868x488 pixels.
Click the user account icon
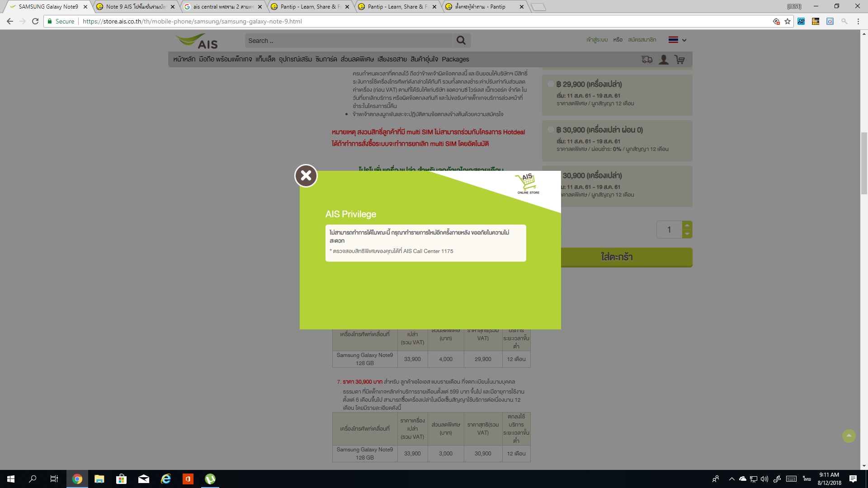(663, 60)
